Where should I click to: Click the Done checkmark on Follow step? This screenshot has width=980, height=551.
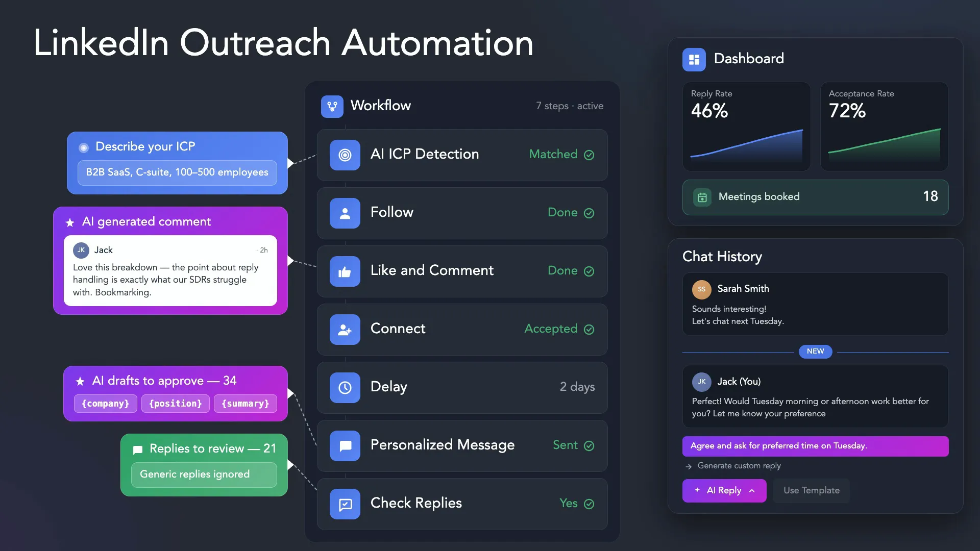click(x=589, y=213)
